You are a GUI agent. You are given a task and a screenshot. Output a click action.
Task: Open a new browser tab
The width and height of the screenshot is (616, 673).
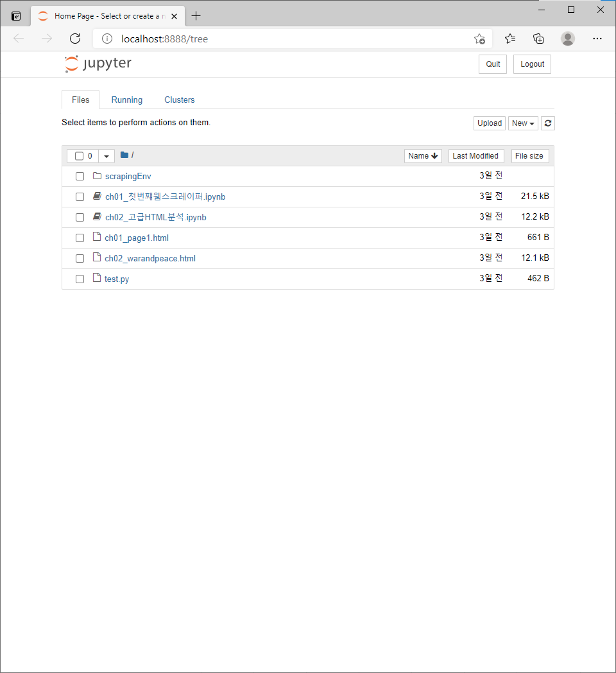(196, 16)
